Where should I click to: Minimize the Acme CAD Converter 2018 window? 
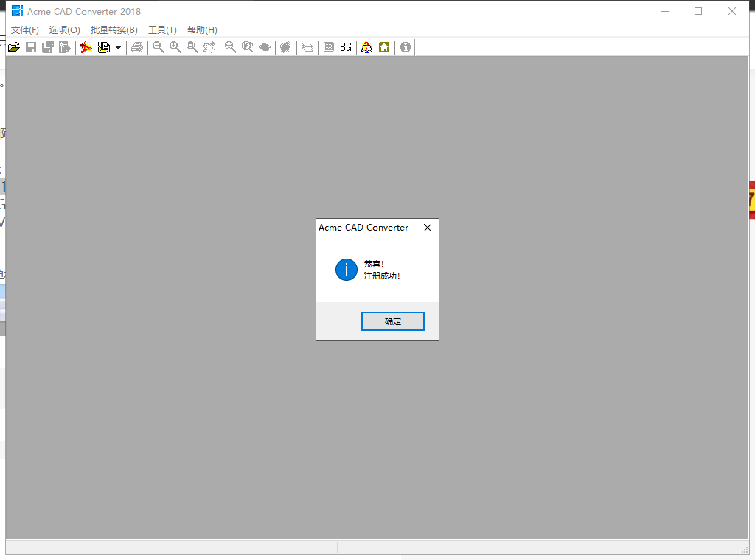click(x=665, y=11)
